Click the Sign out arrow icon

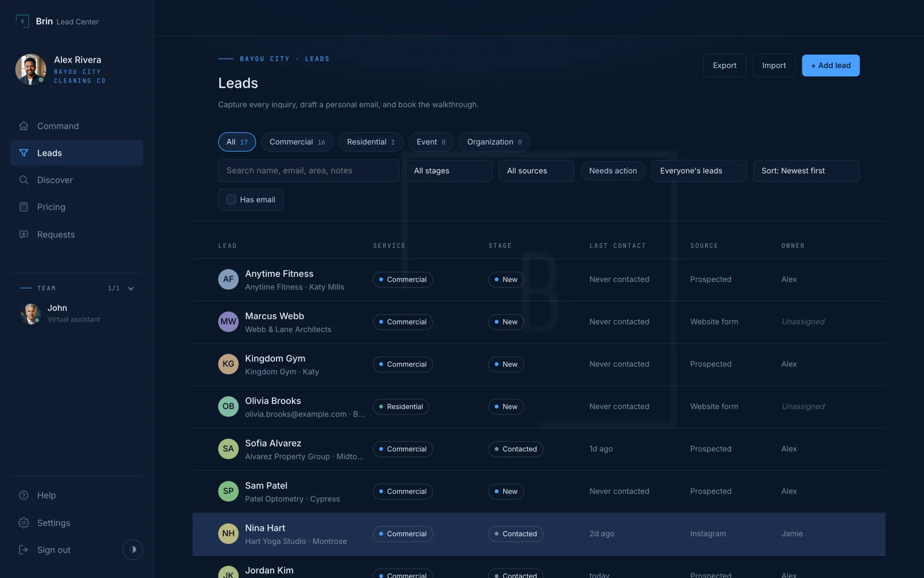pos(24,550)
